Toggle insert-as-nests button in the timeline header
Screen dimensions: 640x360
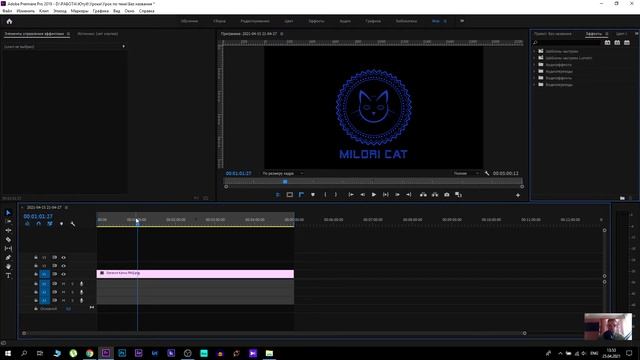point(27,224)
